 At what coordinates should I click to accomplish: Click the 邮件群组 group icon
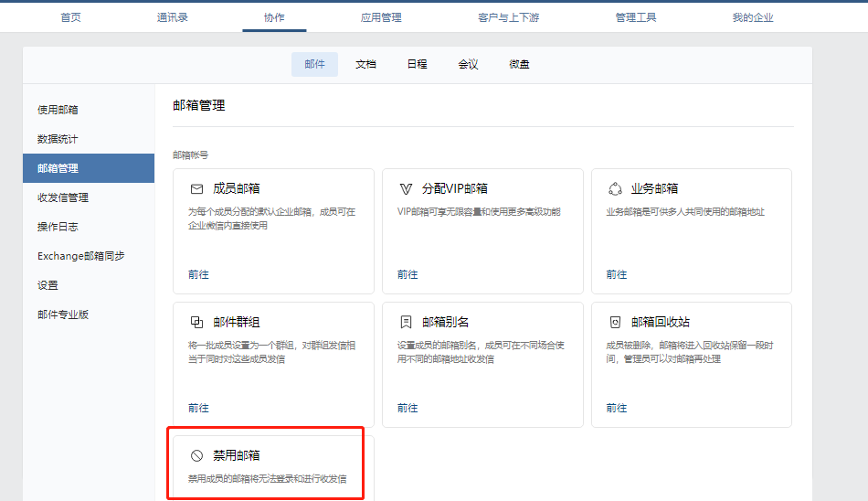pyautogui.click(x=196, y=322)
